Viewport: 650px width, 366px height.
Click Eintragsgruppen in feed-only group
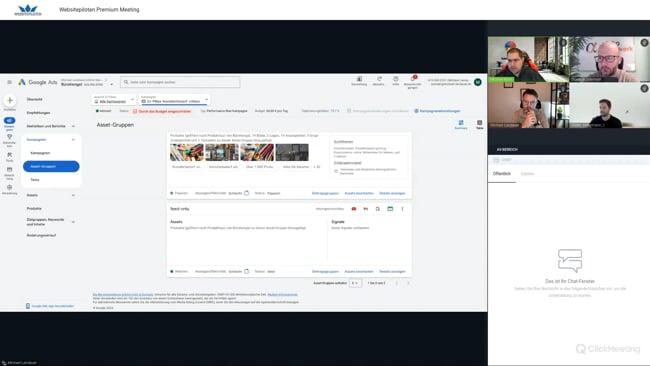(x=325, y=271)
